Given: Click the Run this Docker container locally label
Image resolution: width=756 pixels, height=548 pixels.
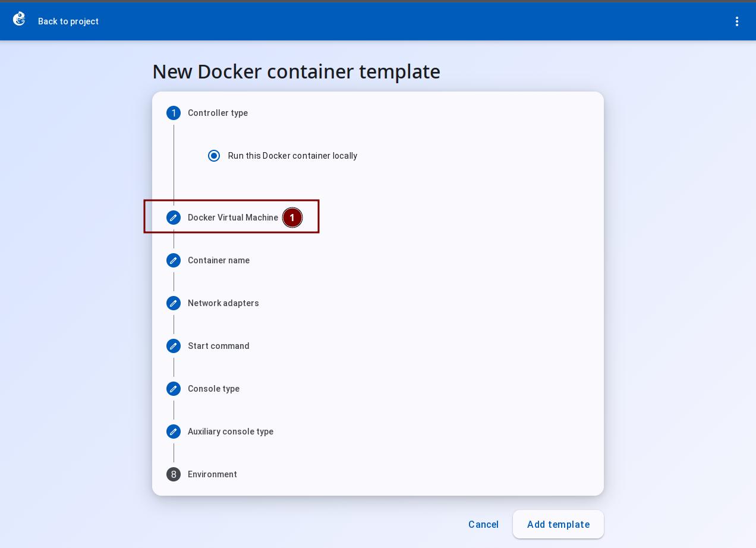Looking at the screenshot, I should pos(292,156).
